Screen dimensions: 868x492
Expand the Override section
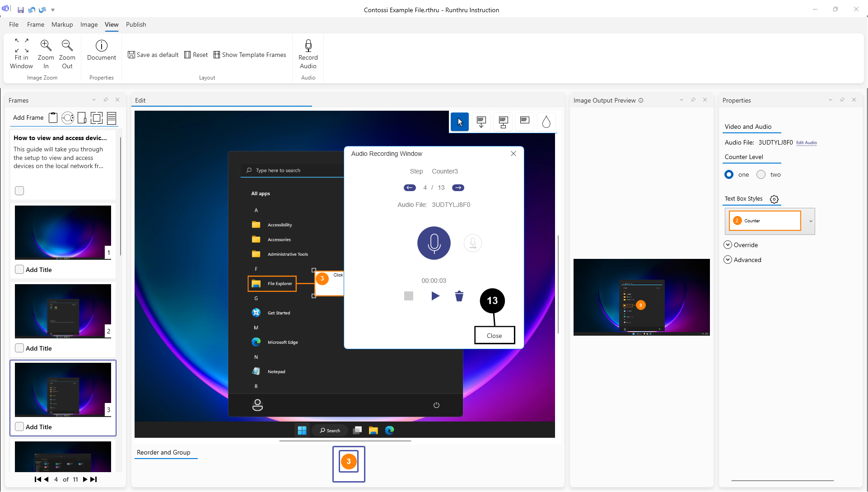coord(728,245)
